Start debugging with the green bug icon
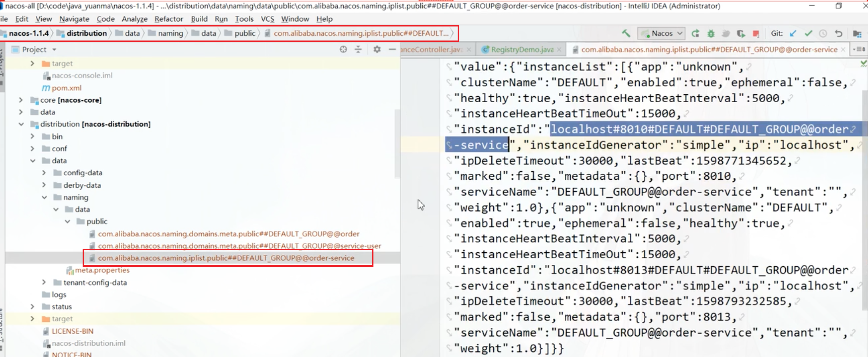 coord(711,33)
